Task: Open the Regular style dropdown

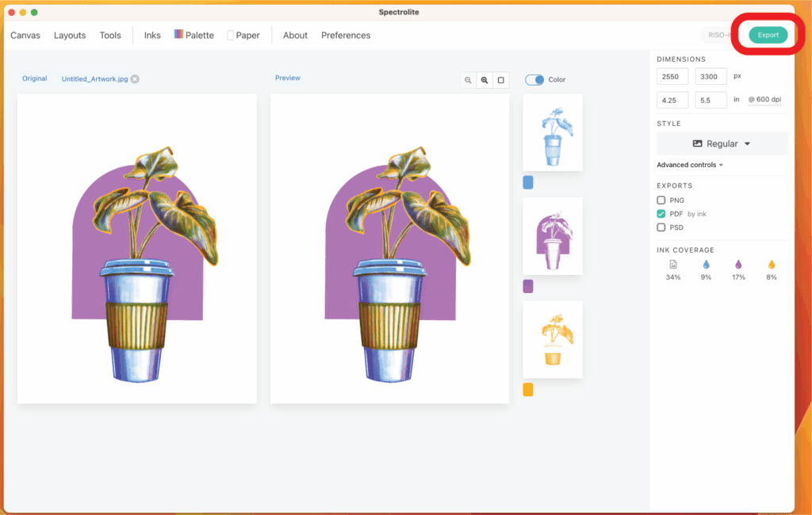Action: pyautogui.click(x=722, y=143)
